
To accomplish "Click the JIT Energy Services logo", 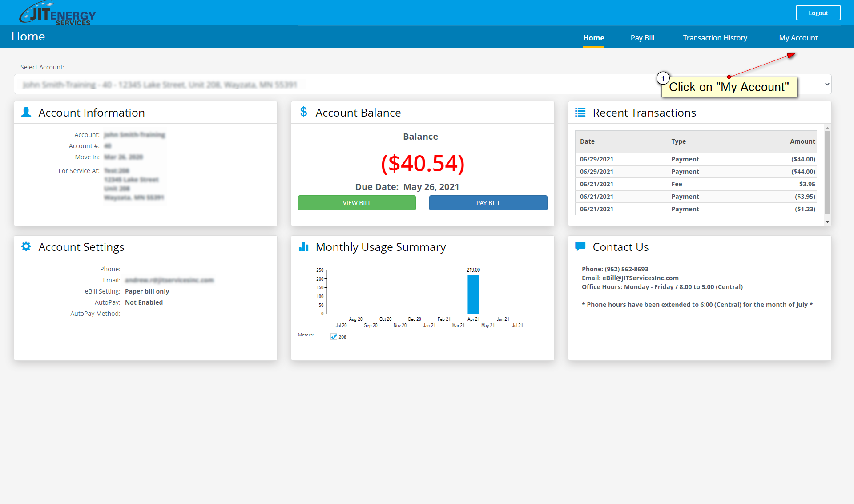I will point(57,13).
